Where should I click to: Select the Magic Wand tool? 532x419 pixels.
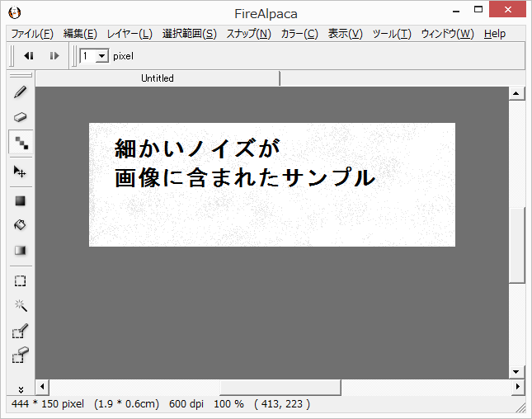click(21, 305)
